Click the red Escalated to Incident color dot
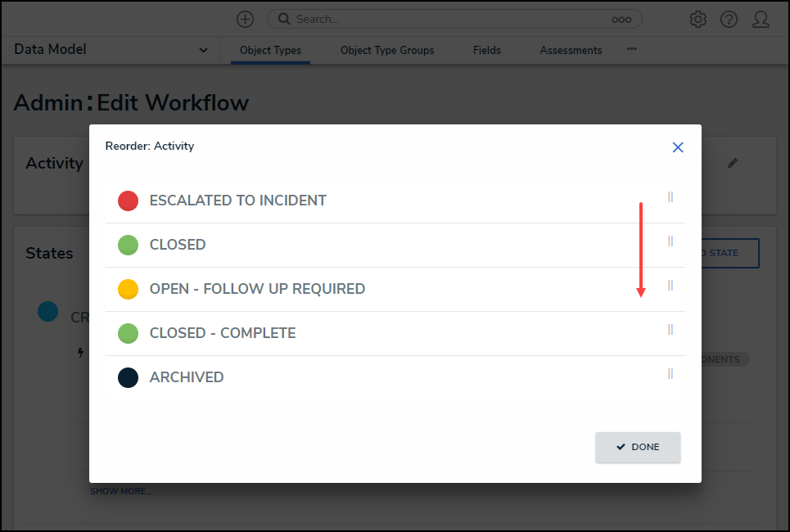 coord(128,201)
